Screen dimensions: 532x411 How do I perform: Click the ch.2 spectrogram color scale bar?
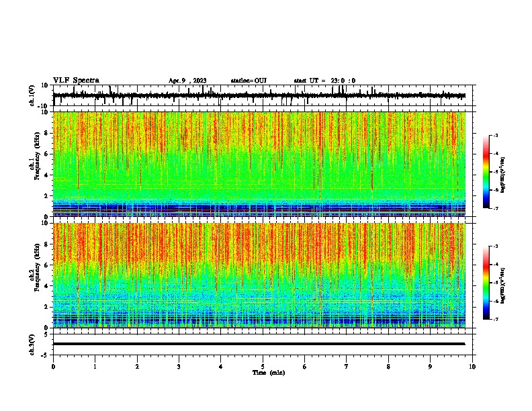486,283
